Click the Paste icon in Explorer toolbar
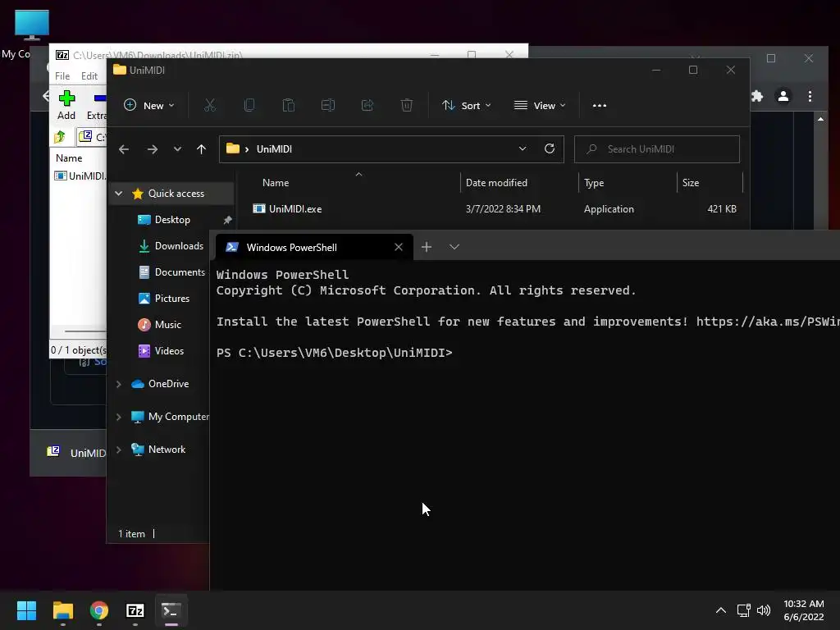The width and height of the screenshot is (840, 630). [288, 105]
